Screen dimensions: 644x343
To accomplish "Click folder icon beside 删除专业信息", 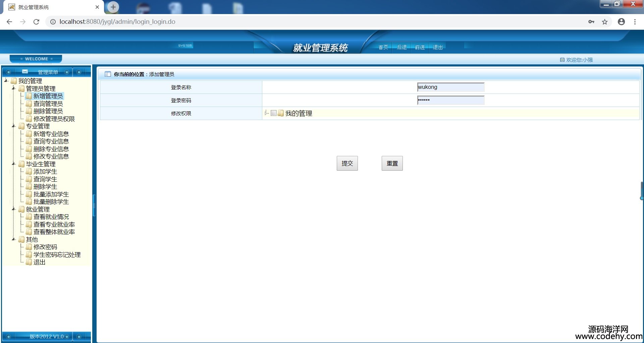I will [x=29, y=149].
